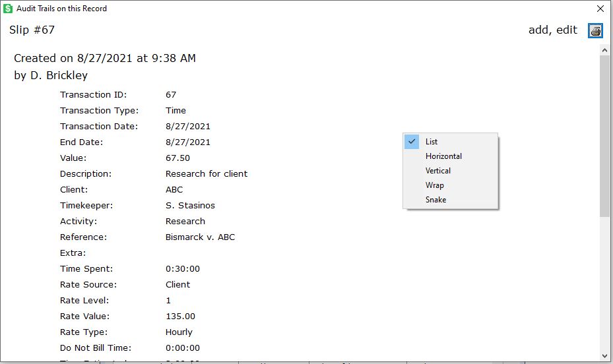This screenshot has height=364, width=613.
Task: Click the Activity value Research
Action: 185,222
